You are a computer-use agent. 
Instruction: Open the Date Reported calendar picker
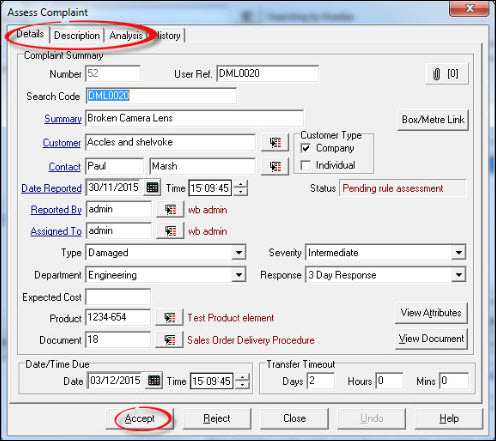[x=152, y=188]
